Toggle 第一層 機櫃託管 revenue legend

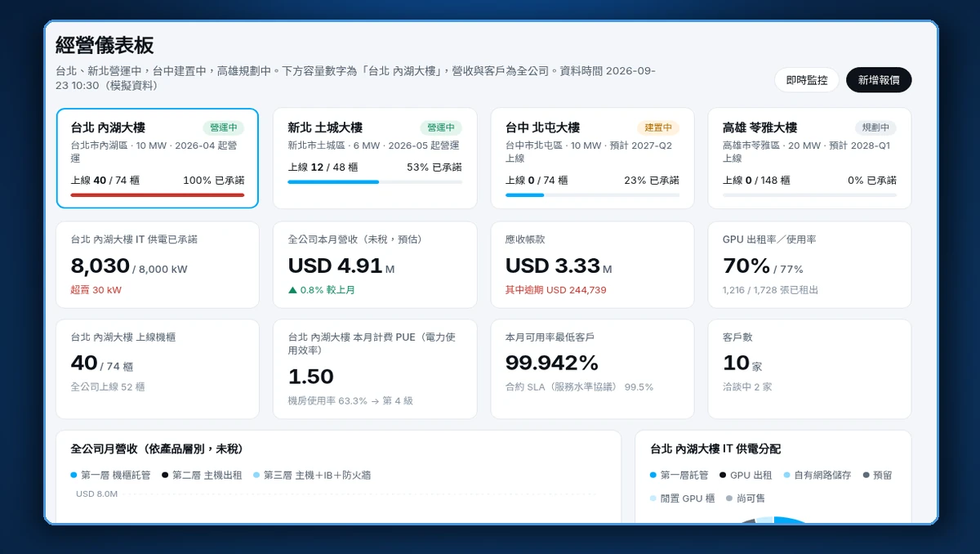(110, 475)
